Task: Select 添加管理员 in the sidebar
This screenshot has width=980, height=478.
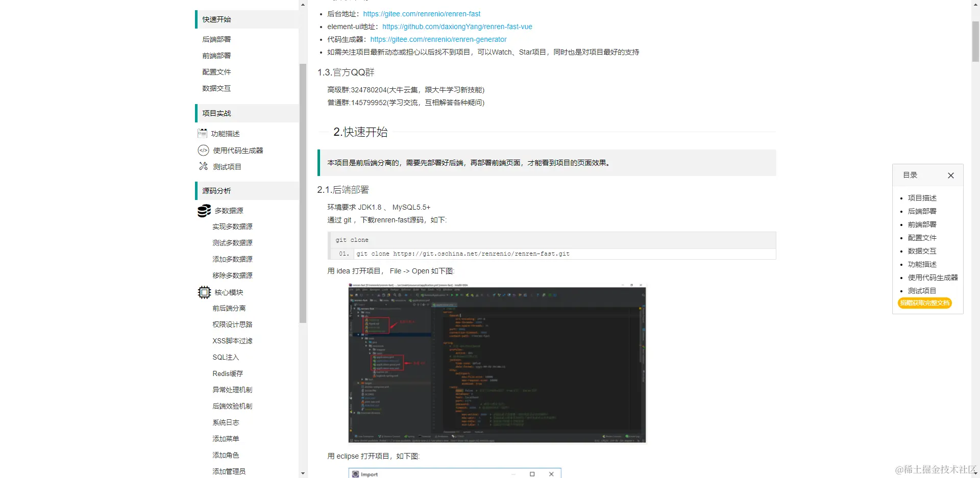Action: [x=229, y=471]
